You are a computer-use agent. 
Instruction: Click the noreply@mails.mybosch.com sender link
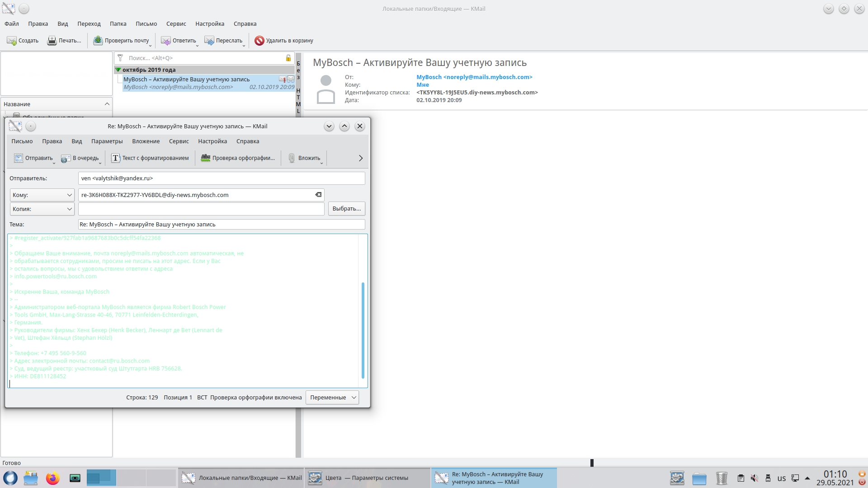click(474, 77)
